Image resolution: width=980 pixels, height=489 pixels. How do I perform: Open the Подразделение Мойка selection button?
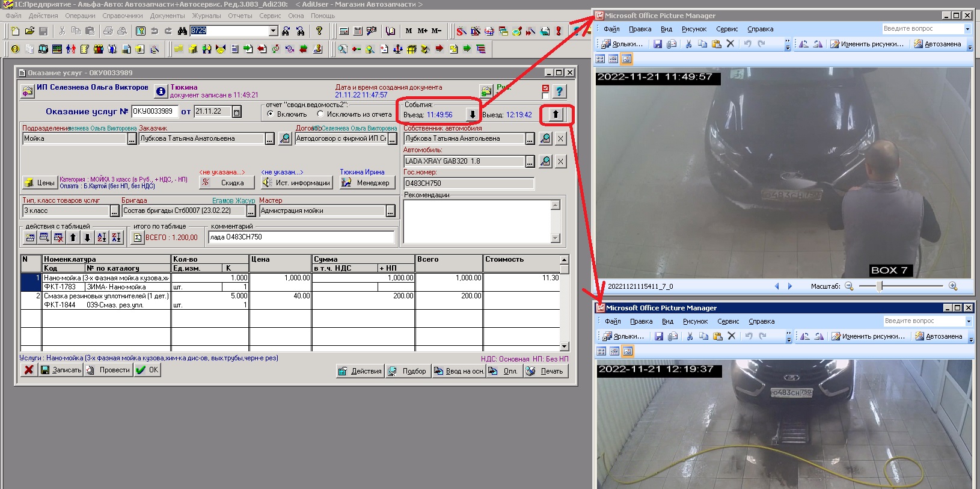coord(132,139)
